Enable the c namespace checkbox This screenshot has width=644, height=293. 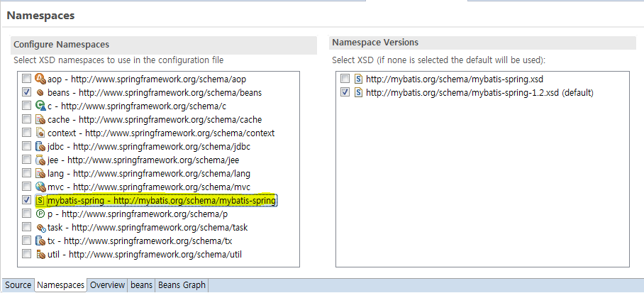click(26, 106)
